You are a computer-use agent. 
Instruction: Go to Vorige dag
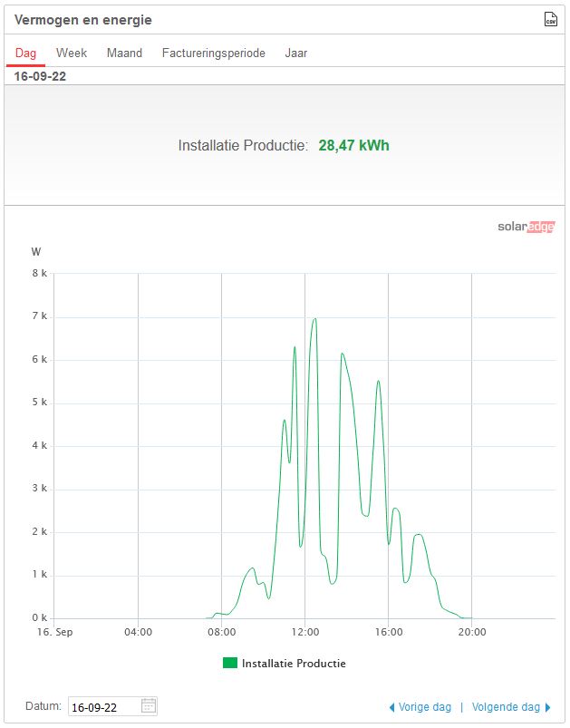click(x=425, y=707)
